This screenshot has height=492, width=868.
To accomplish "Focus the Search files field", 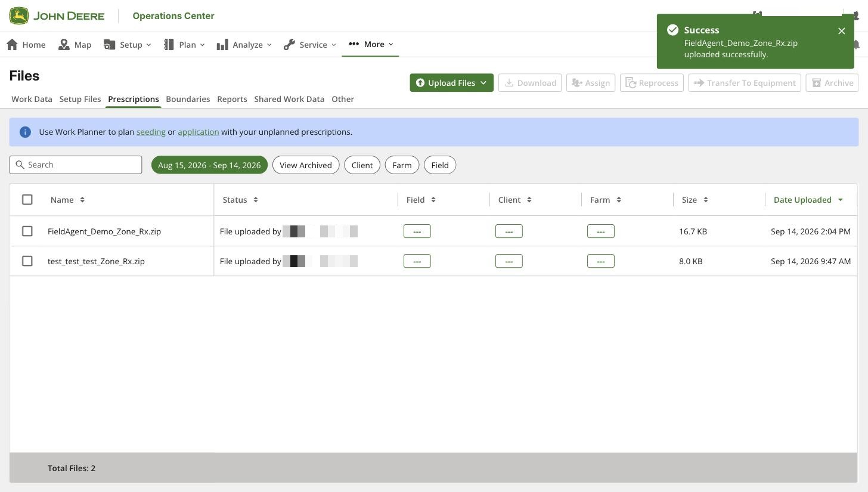I will click(76, 165).
